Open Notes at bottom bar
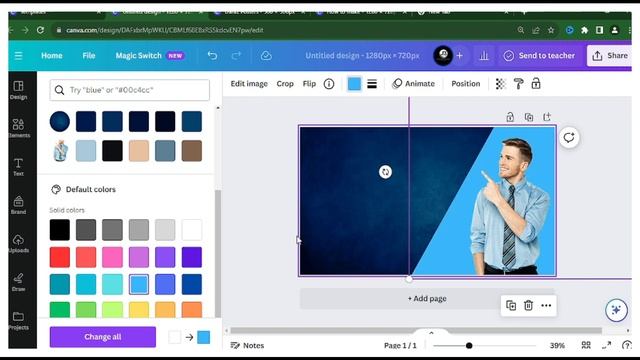Screen dimensions: 640x360 click(x=247, y=345)
